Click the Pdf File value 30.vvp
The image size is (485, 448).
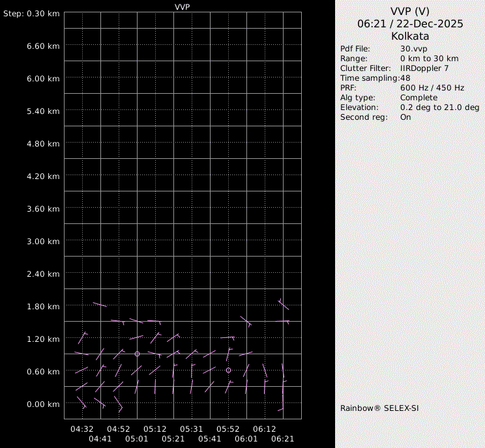413,49
